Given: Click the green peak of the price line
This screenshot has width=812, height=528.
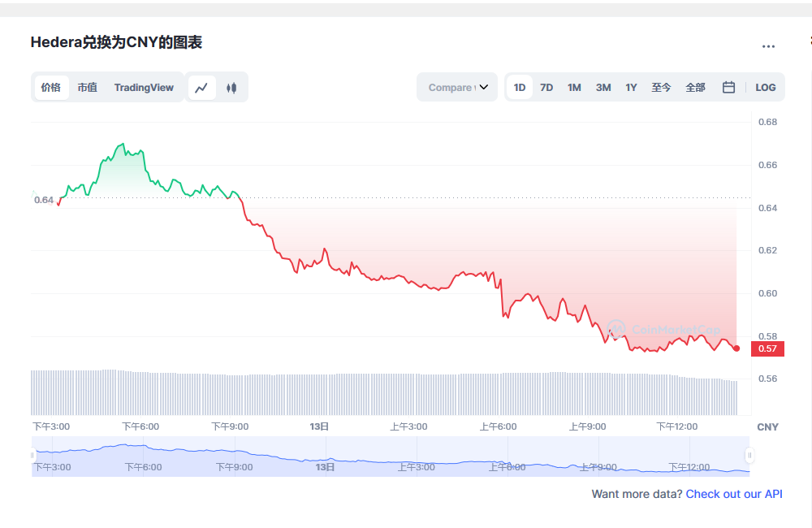Looking at the screenshot, I should 123,144.
